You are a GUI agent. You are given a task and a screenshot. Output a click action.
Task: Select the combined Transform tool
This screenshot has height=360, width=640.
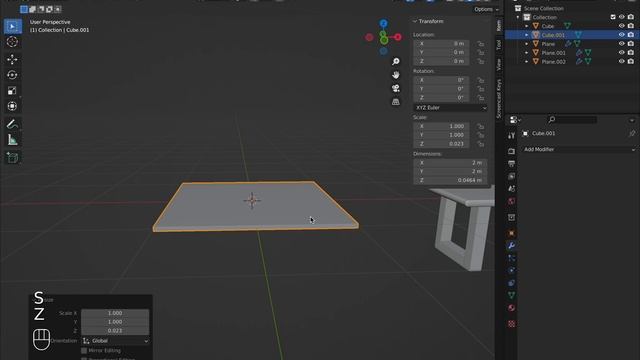[12, 106]
